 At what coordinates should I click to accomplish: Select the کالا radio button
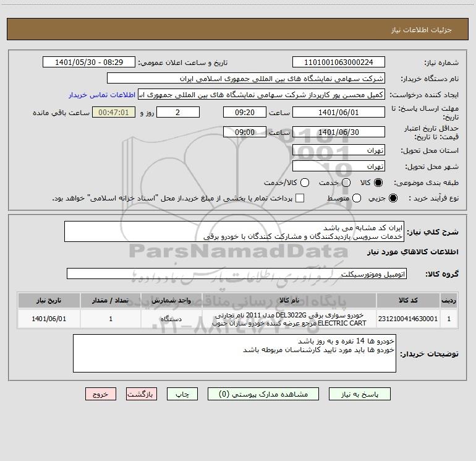click(378, 183)
